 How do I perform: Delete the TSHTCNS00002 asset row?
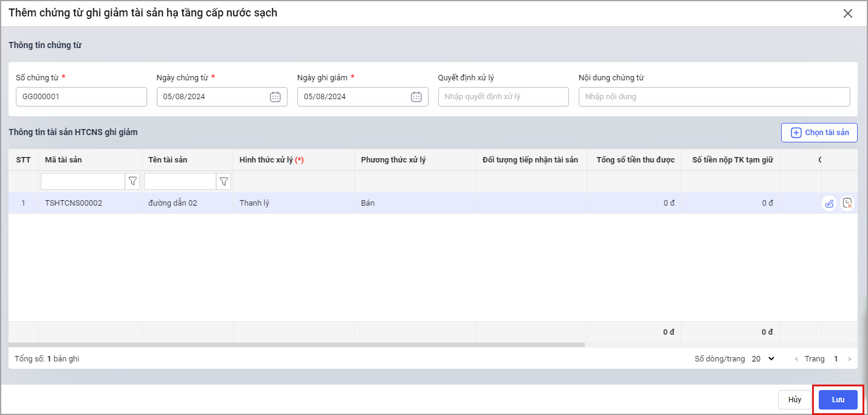[847, 203]
